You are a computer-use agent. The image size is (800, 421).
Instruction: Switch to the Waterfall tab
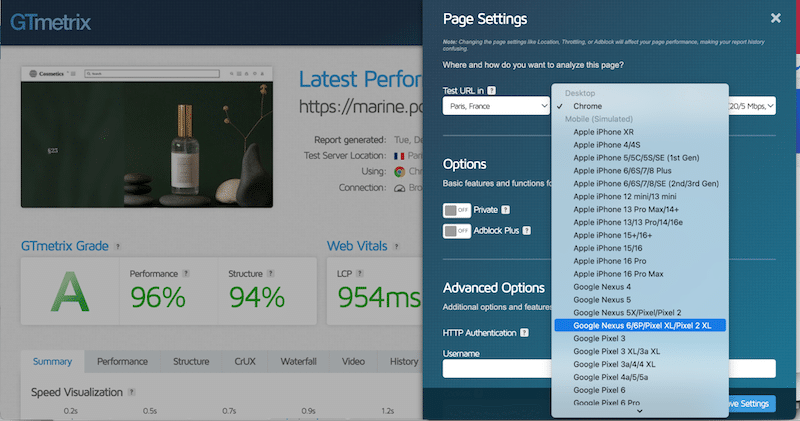297,362
